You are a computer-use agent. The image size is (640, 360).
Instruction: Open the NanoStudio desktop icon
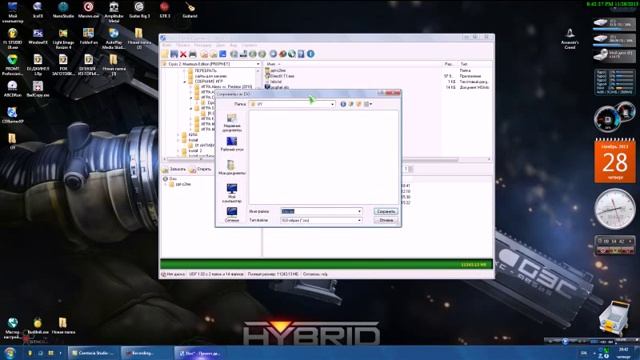pos(63,10)
